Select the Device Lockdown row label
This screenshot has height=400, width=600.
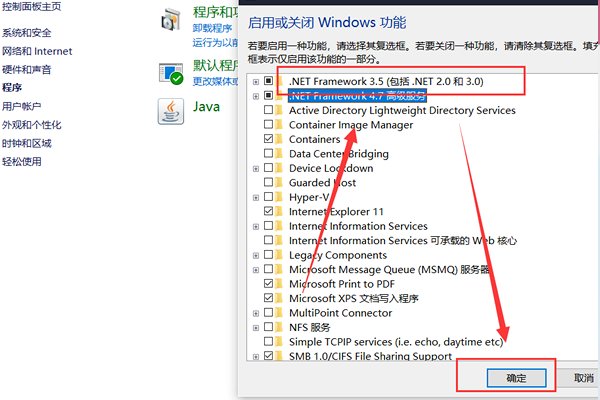tap(331, 168)
